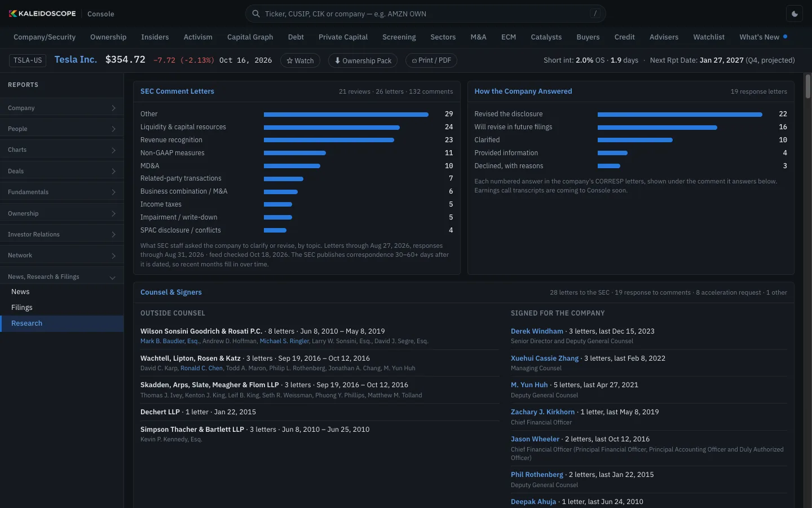Open Zachary J. Kirkhorn signer profile
Viewport: 812px width, 508px height.
pos(542,412)
